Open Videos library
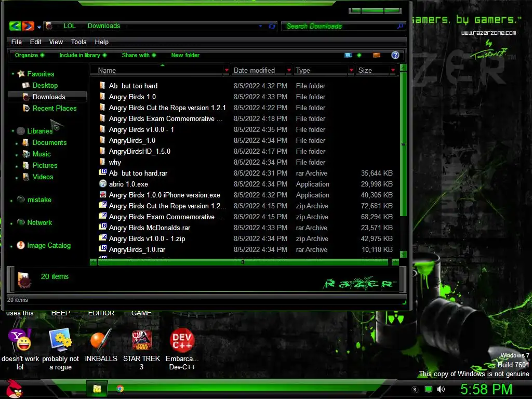The width and height of the screenshot is (532, 399). [43, 177]
